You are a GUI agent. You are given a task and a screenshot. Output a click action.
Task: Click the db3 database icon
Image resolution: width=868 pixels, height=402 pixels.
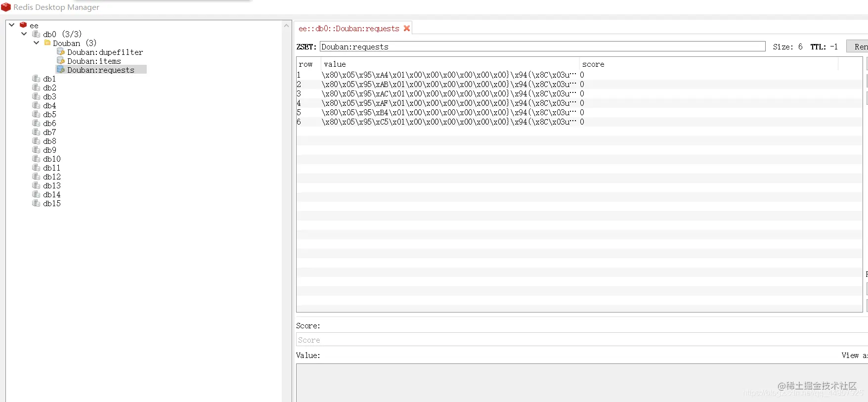(36, 96)
